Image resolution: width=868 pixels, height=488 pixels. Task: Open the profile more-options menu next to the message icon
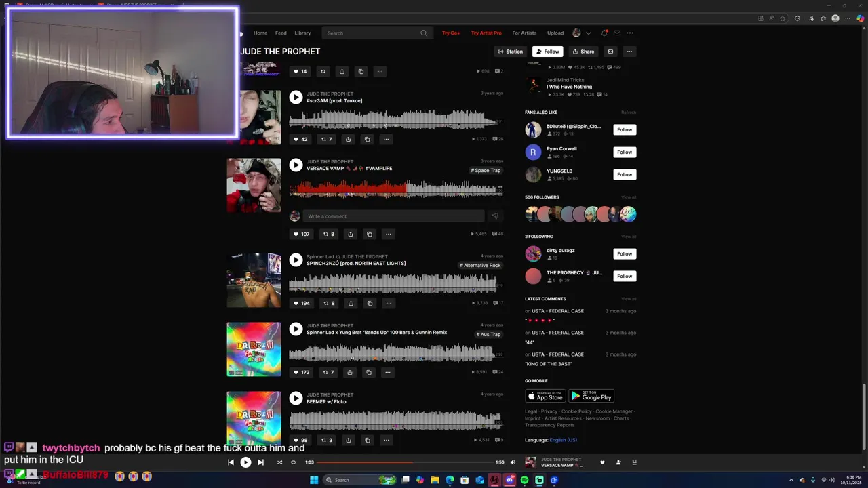pyautogui.click(x=629, y=52)
